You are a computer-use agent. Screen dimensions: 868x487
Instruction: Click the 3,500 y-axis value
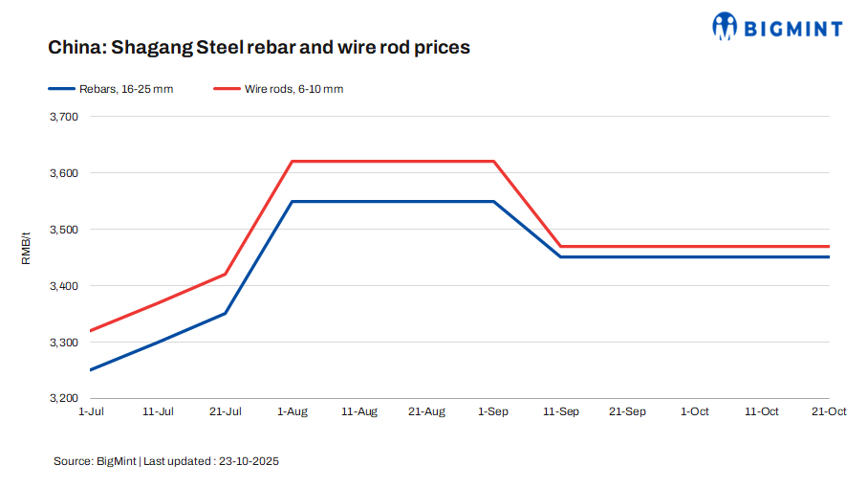pos(62,230)
